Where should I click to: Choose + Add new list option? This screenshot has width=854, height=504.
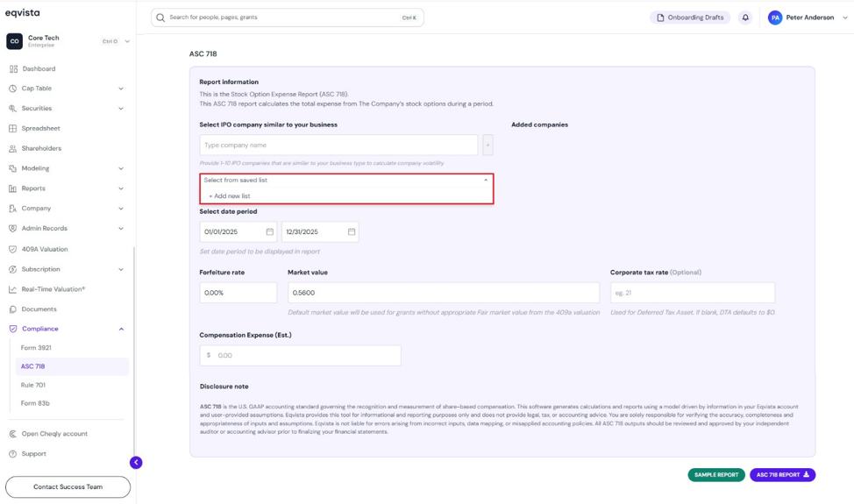[x=230, y=196]
